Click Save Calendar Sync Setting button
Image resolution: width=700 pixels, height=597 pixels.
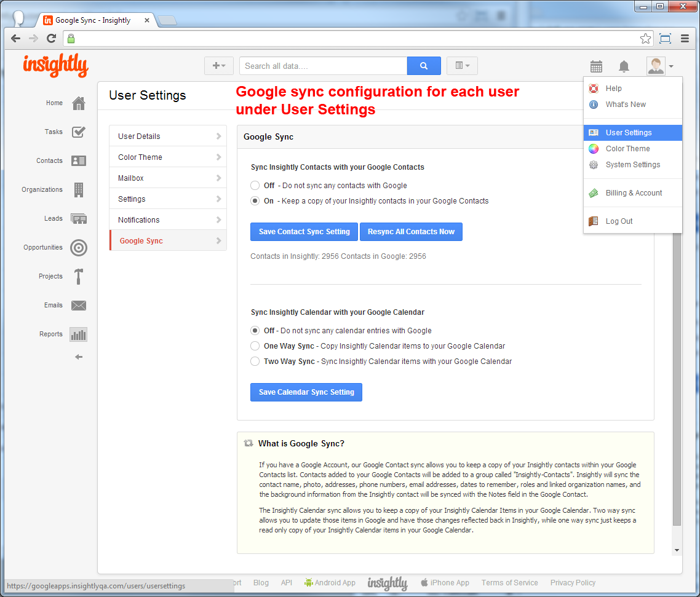[x=306, y=392]
